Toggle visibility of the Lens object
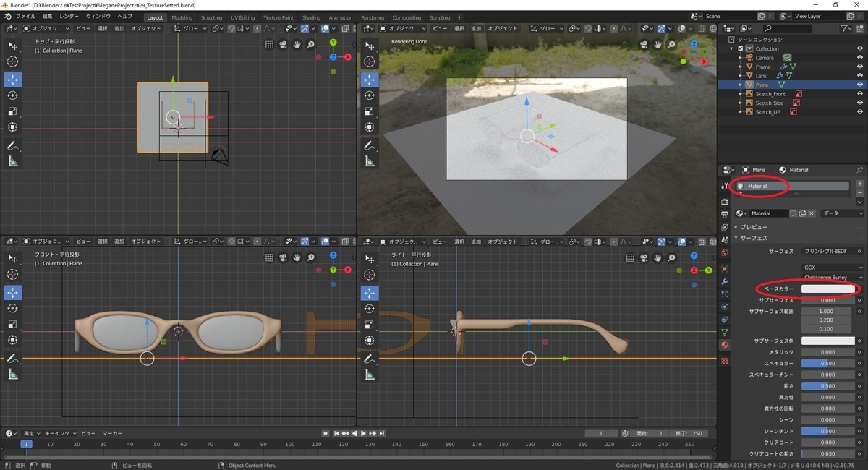 click(x=860, y=75)
